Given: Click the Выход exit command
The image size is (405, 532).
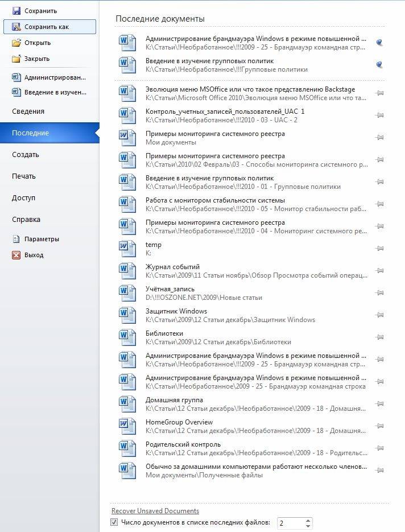Looking at the screenshot, I should pyautogui.click(x=28, y=255).
